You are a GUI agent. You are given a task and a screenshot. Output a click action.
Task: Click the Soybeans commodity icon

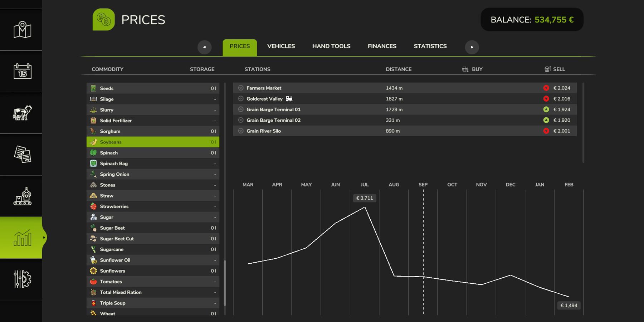click(x=93, y=142)
